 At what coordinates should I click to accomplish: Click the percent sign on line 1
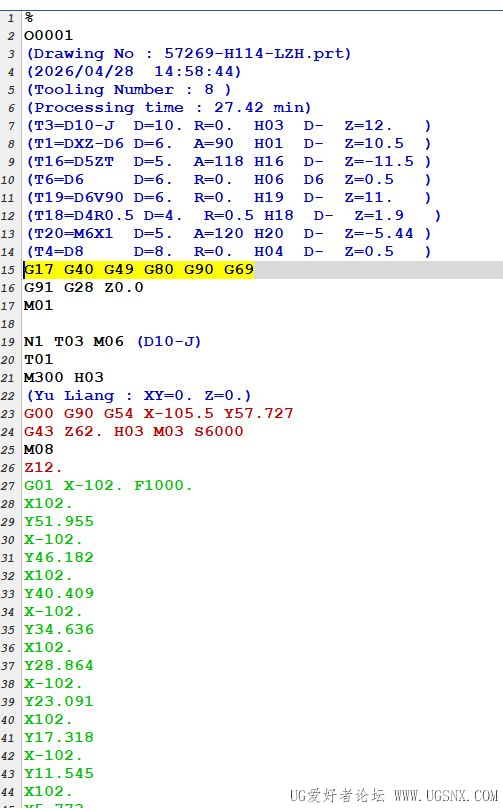click(x=29, y=18)
